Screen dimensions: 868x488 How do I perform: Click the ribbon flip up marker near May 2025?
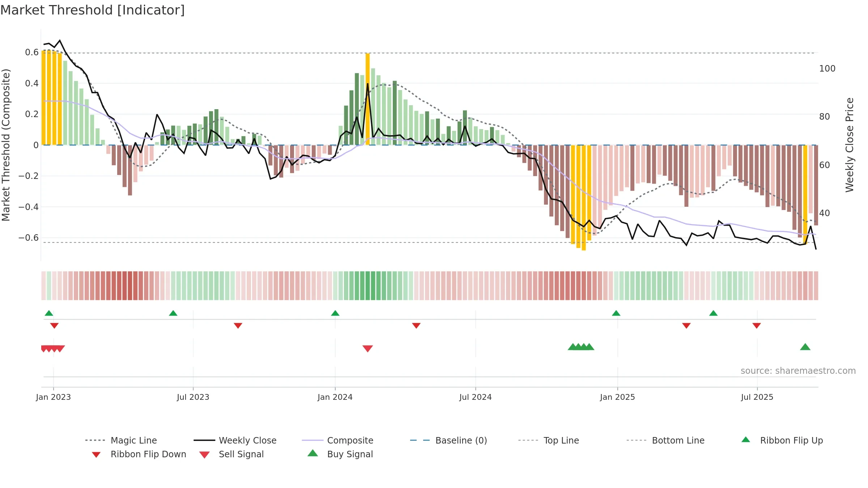tap(713, 313)
